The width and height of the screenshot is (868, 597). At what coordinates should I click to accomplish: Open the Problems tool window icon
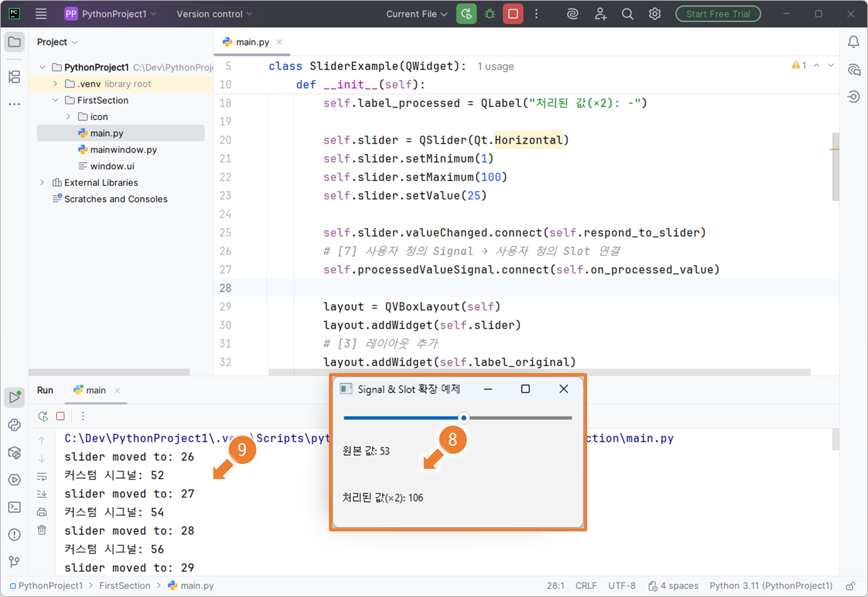click(14, 534)
